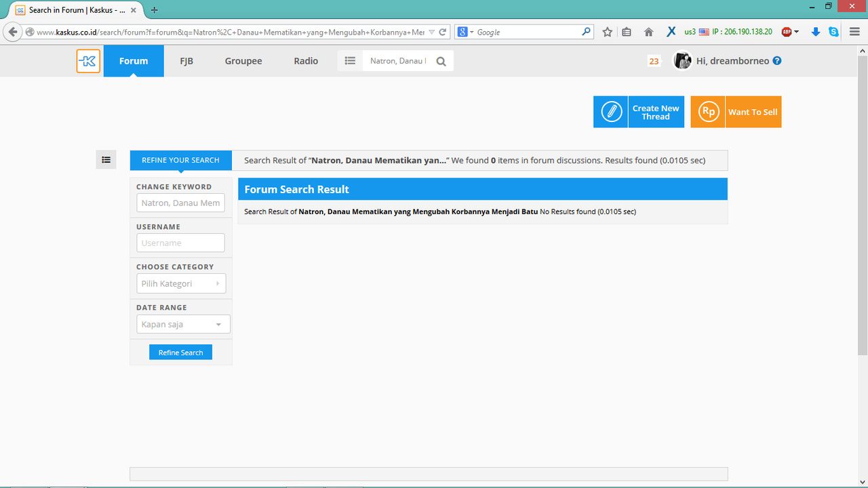This screenshot has height=488, width=868.
Task: Click the Refine Your Search header tab
Action: 180,160
